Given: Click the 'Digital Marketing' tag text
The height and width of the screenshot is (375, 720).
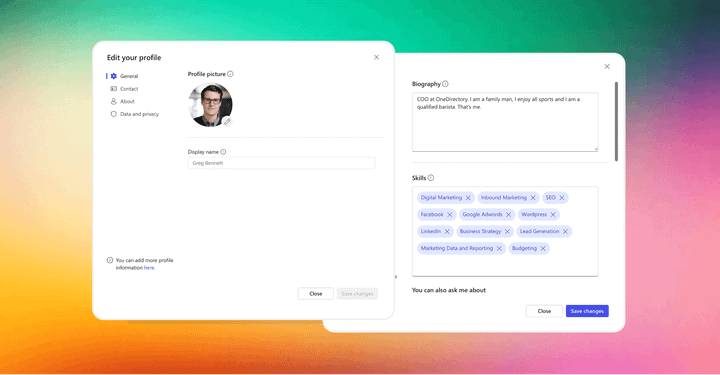Looking at the screenshot, I should coord(441,198).
